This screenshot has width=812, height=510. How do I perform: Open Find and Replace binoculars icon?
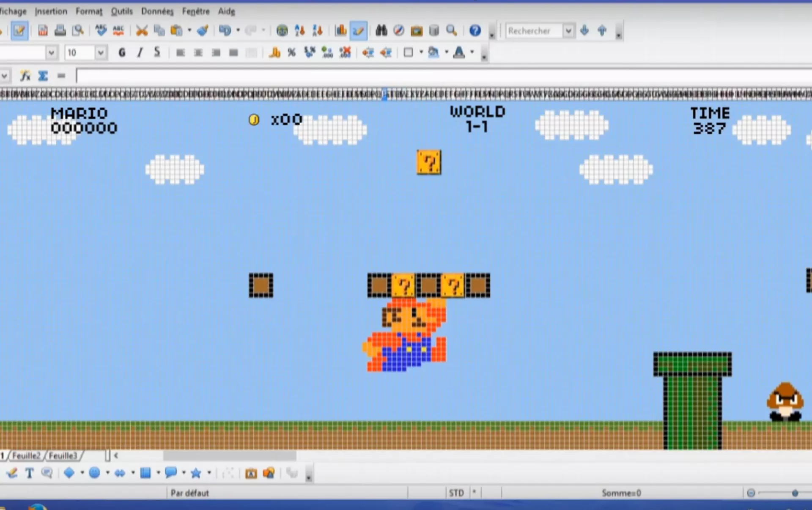[381, 30]
